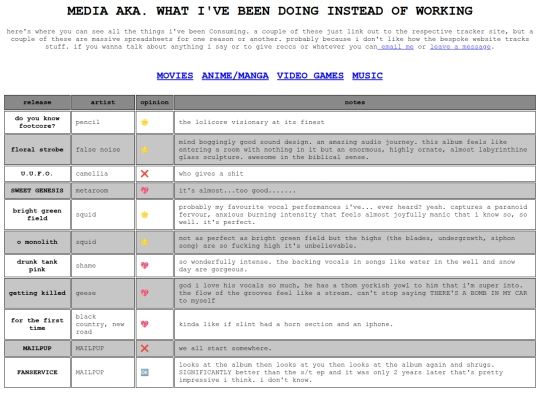Click artist 'squid' in o monolith row
The width and height of the screenshot is (540, 405).
86,242
